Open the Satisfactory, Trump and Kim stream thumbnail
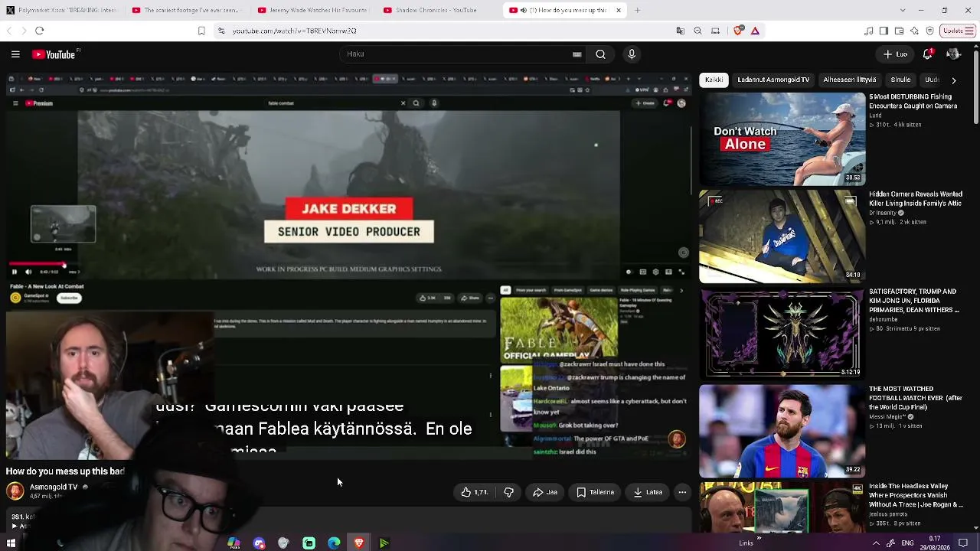Viewport: 980px width, 551px height. coord(782,334)
